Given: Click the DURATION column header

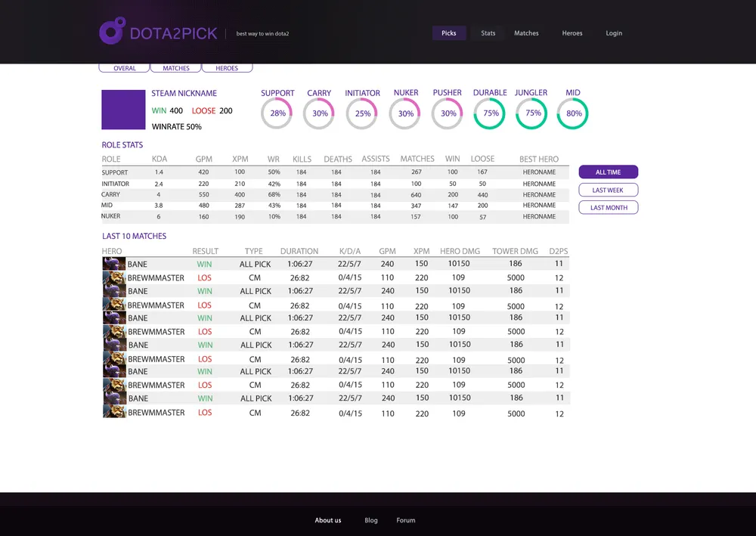Looking at the screenshot, I should pos(299,251).
